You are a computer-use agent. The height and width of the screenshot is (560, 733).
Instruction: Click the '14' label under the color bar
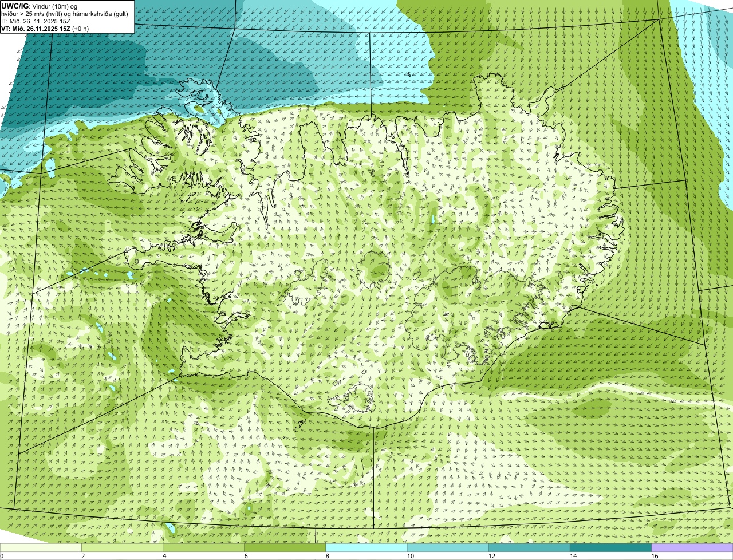pos(573,556)
